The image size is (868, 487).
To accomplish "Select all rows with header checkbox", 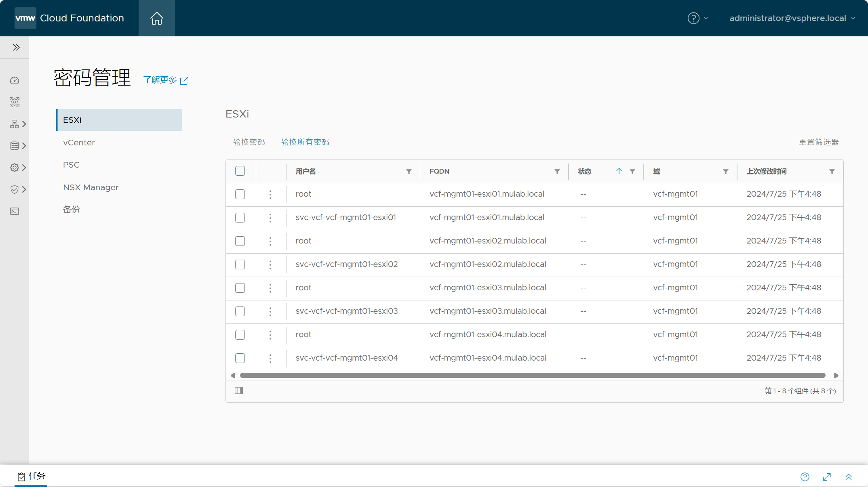I will pyautogui.click(x=240, y=171).
